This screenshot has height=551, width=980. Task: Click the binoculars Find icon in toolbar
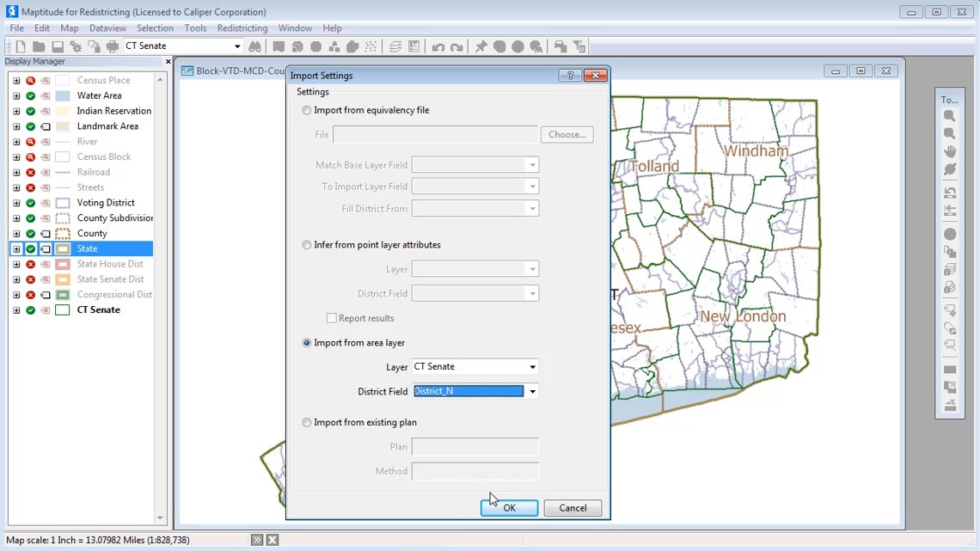click(x=255, y=46)
